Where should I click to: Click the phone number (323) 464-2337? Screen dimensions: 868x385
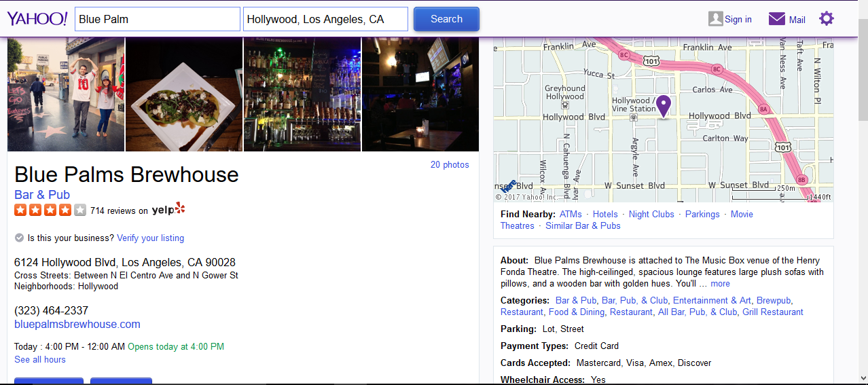[x=52, y=310]
